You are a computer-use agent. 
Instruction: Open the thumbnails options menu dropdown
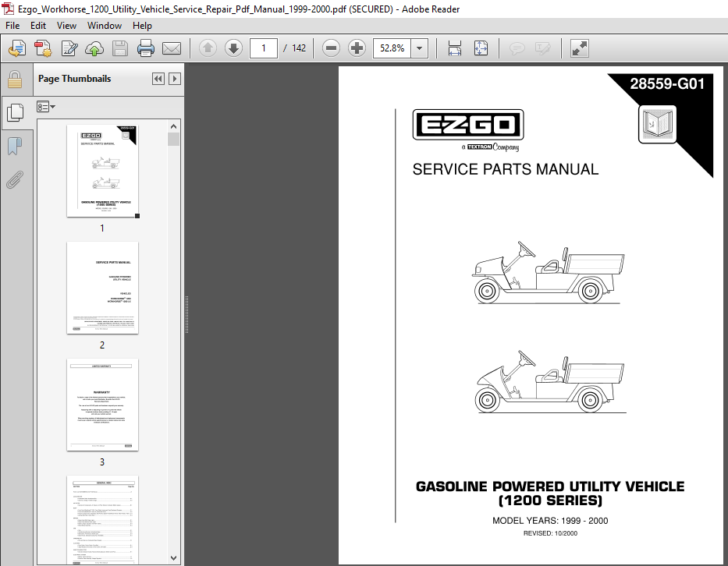click(x=46, y=107)
